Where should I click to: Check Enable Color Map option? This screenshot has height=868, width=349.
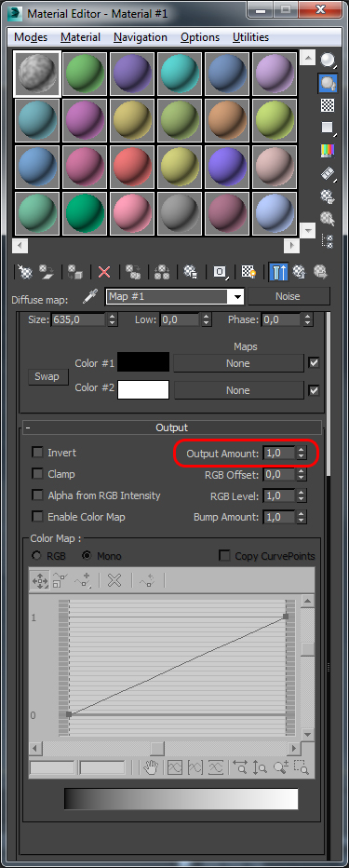coord(37,517)
